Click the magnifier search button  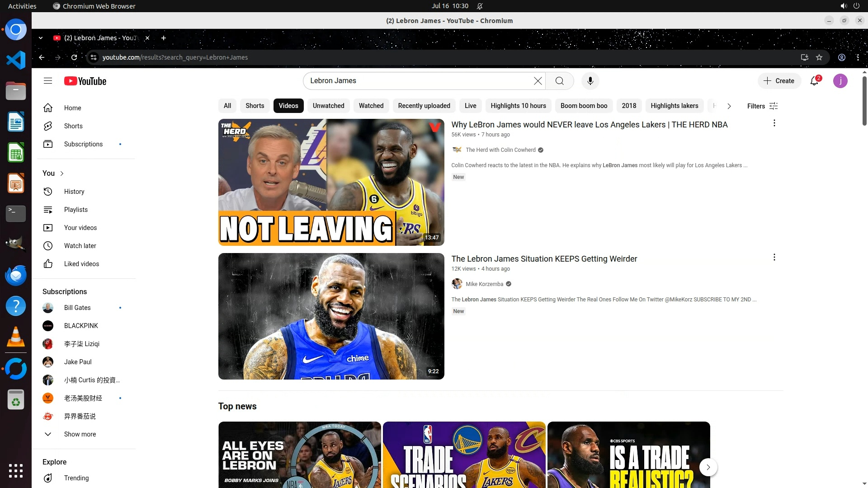pyautogui.click(x=559, y=81)
